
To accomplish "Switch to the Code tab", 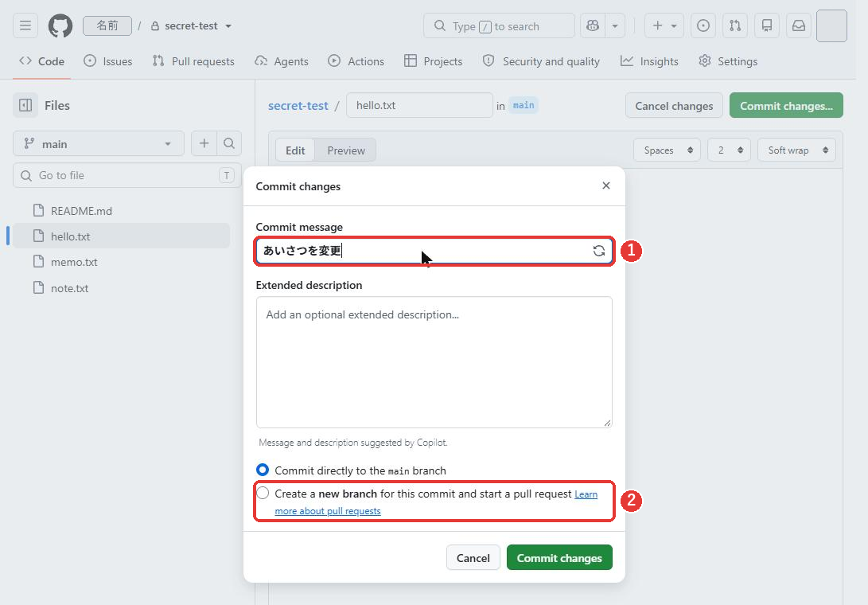I will tap(42, 61).
